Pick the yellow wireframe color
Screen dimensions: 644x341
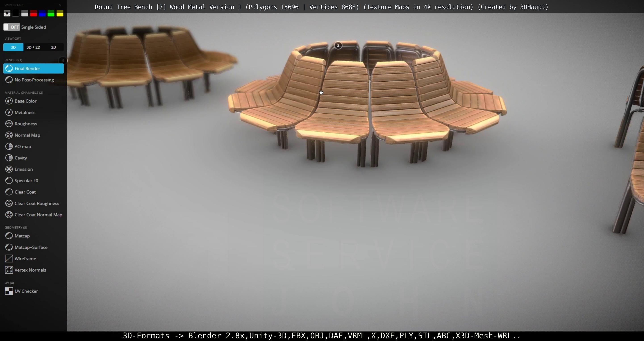tap(60, 13)
